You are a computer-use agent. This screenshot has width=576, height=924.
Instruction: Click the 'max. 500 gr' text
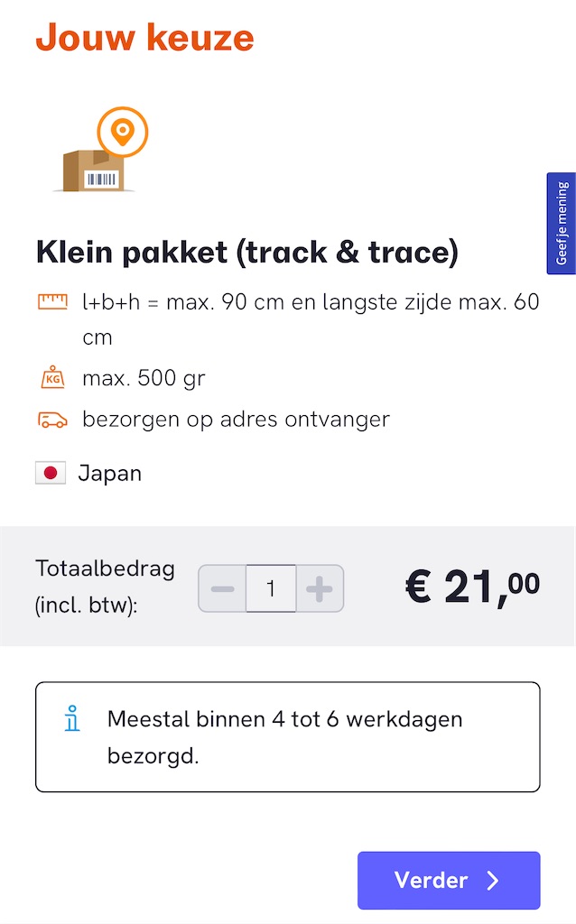click(x=144, y=378)
